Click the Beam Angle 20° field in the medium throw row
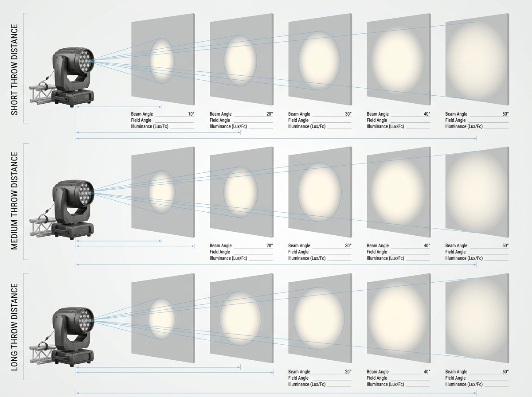This screenshot has height=397, width=532. coord(242,245)
